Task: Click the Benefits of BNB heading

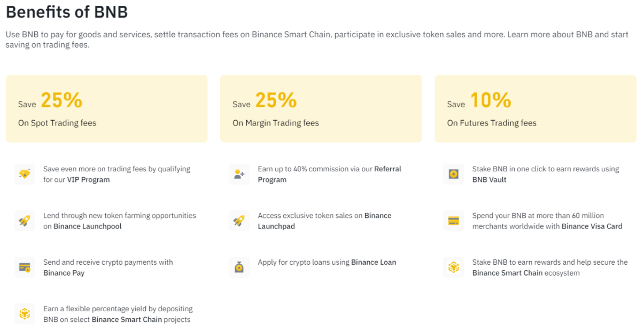Action: point(67,12)
